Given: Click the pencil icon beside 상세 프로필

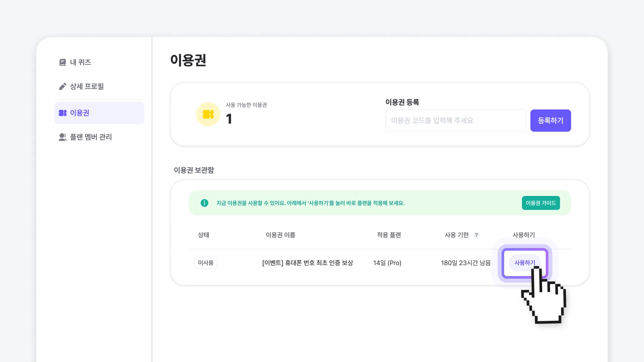Looking at the screenshot, I should coord(62,86).
